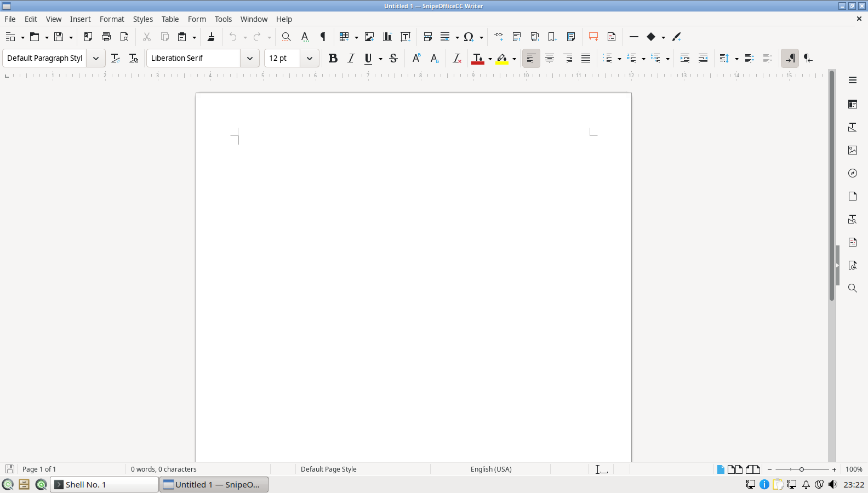Expand the font size dropdown
This screenshot has height=493, width=868.
(x=310, y=58)
